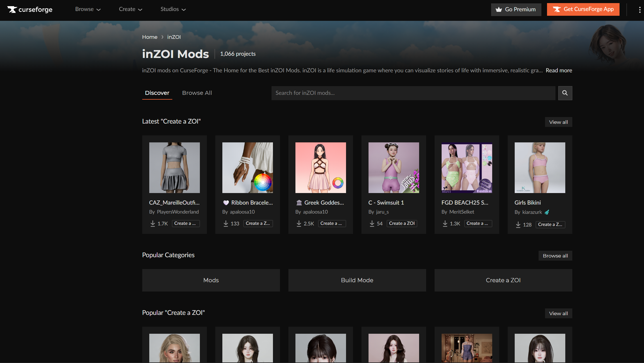644x363 pixels.
Task: Open the three-dot menu at top right
Action: pyautogui.click(x=640, y=10)
